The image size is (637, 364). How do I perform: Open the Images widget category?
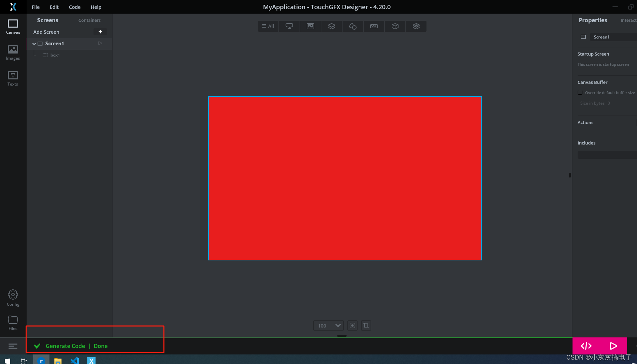[310, 26]
